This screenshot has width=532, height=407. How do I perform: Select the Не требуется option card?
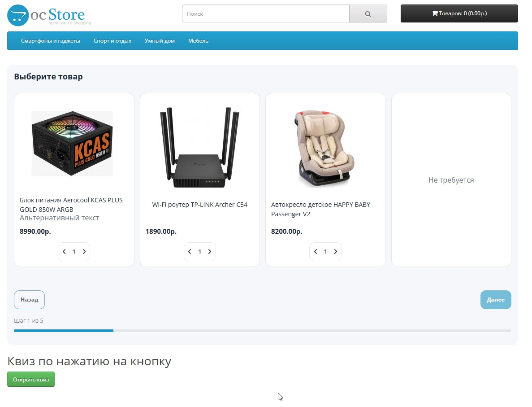point(451,180)
